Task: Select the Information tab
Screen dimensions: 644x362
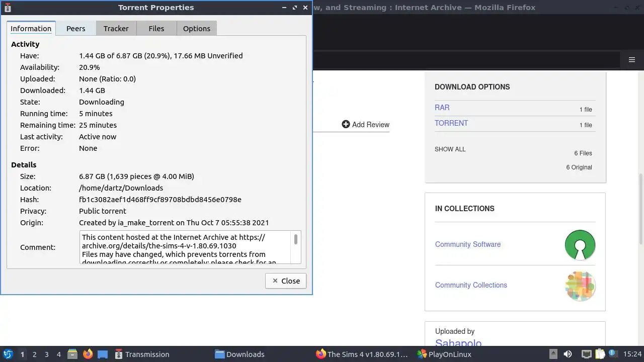Action: pos(31,28)
